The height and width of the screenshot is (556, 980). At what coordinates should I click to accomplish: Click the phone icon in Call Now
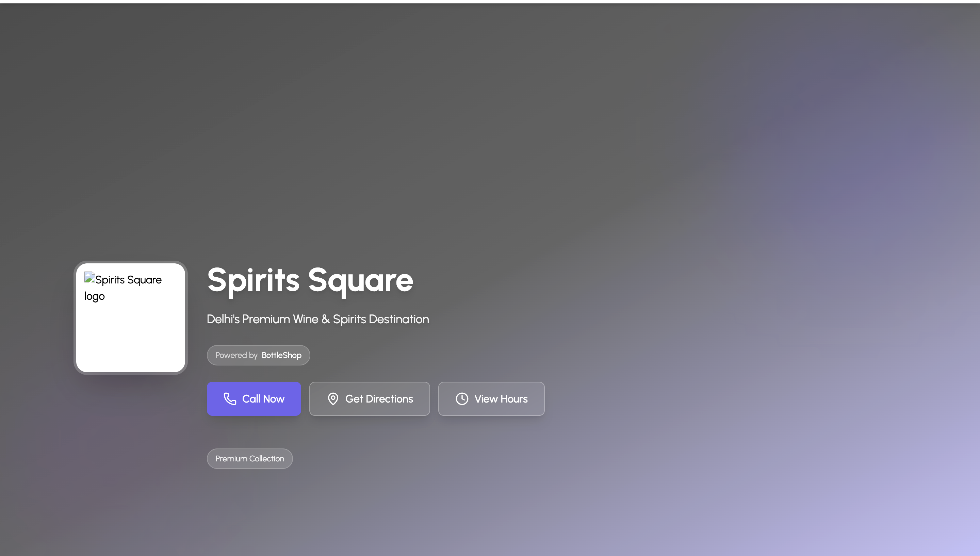[230, 399]
